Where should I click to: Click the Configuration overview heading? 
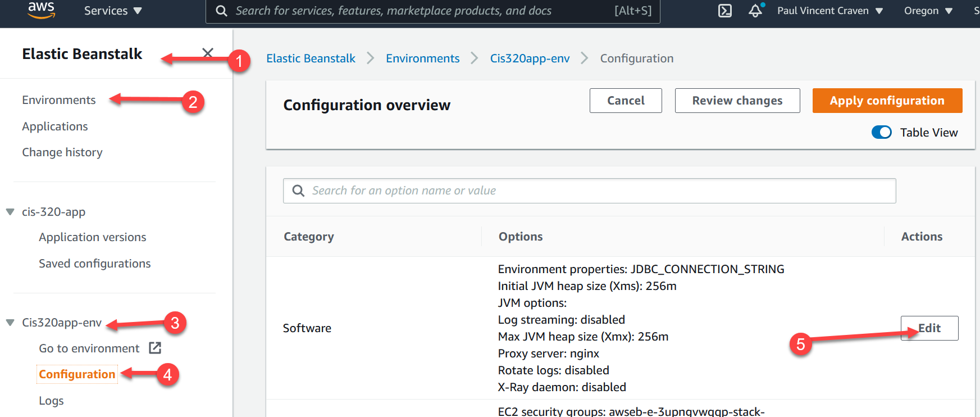367,105
